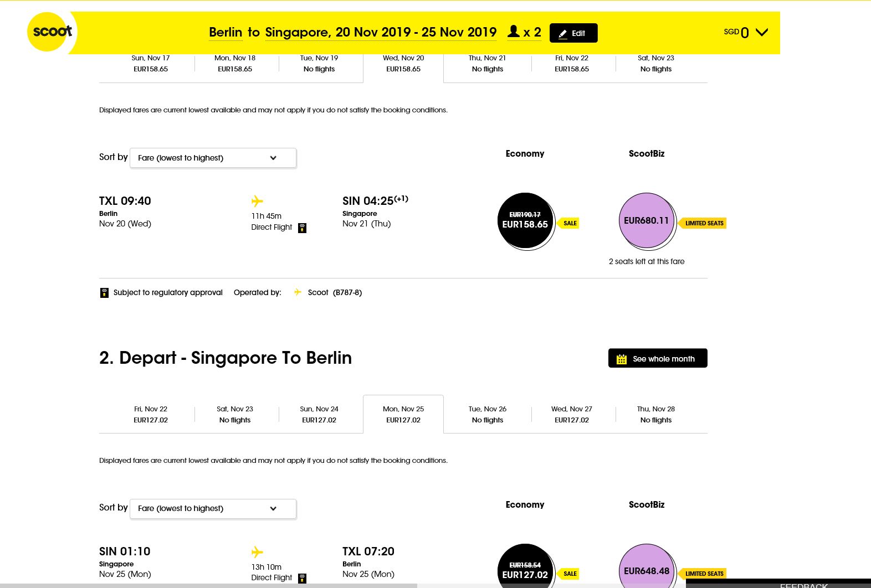Viewport: 871px width, 588px height.
Task: Click the calendar icon in See whole month
Action: (x=622, y=359)
